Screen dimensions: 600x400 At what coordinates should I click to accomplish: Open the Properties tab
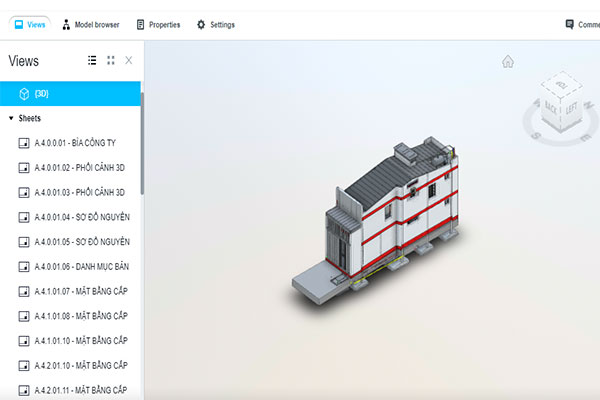point(158,25)
